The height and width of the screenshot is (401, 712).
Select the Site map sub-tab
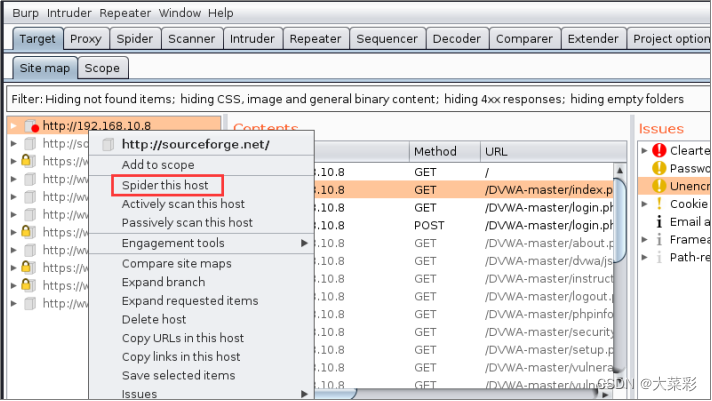click(x=44, y=68)
